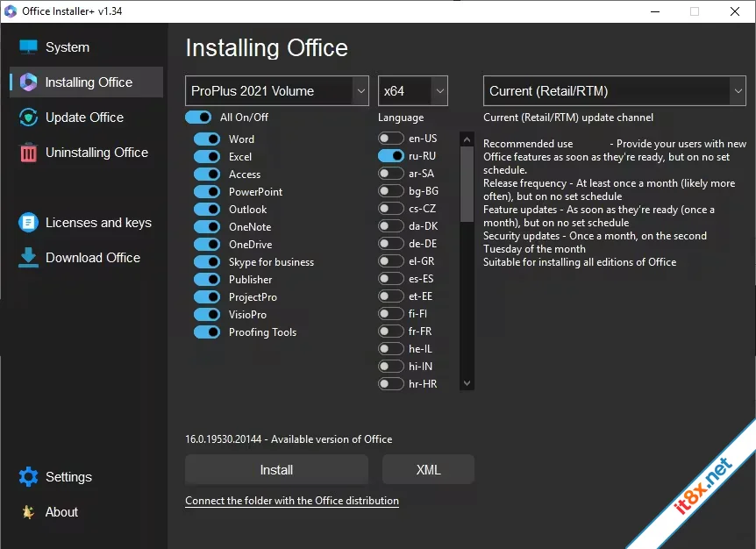Click the Settings gear icon
756x549 pixels.
pyautogui.click(x=28, y=477)
